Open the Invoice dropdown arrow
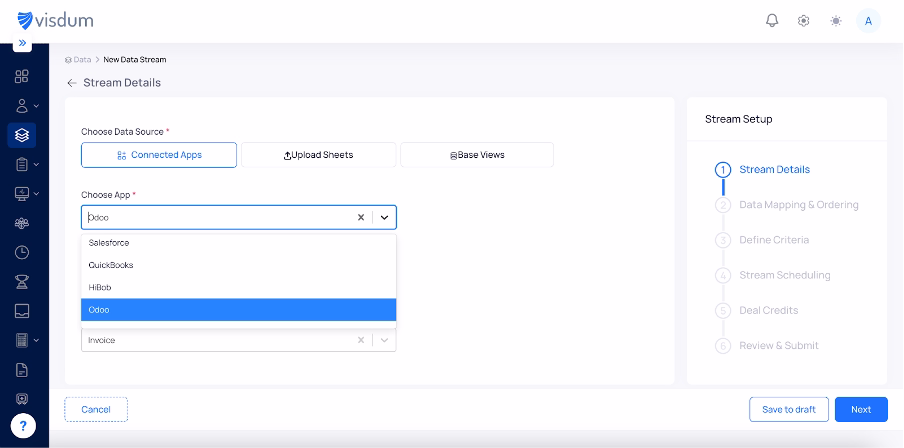Image resolution: width=904 pixels, height=448 pixels. (385, 340)
